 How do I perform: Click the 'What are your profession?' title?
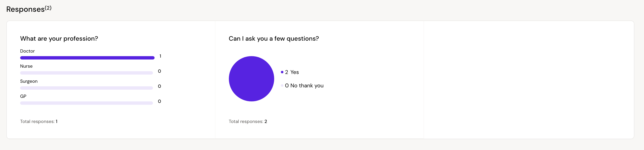[59, 39]
